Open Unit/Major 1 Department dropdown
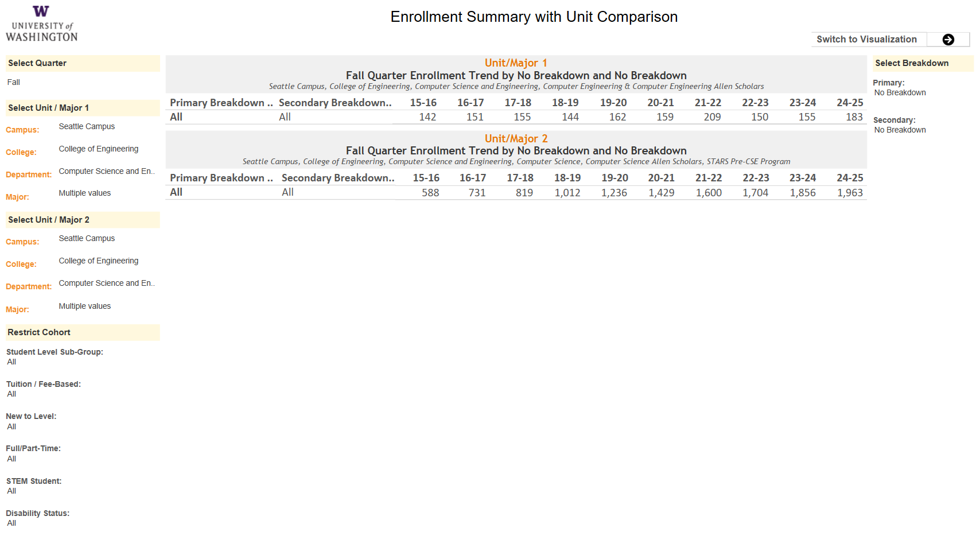Viewport: 980px width, 551px height. (x=107, y=172)
